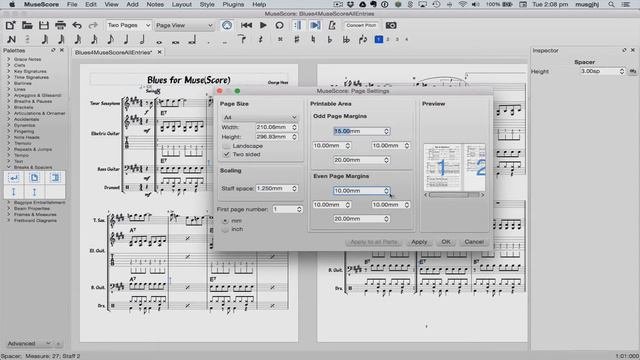The height and width of the screenshot is (360, 640).
Task: Toggle pan score during playback icon
Action: click(x=315, y=25)
